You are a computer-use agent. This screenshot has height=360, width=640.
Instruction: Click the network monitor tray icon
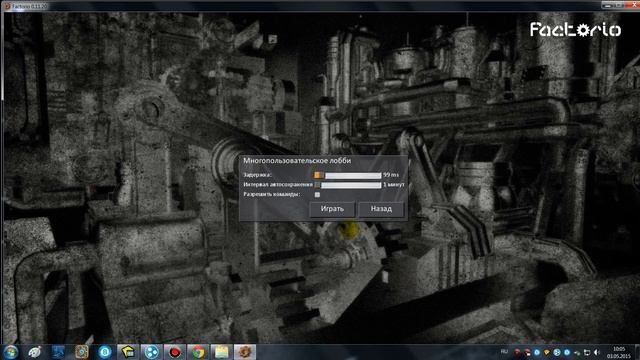(x=587, y=352)
